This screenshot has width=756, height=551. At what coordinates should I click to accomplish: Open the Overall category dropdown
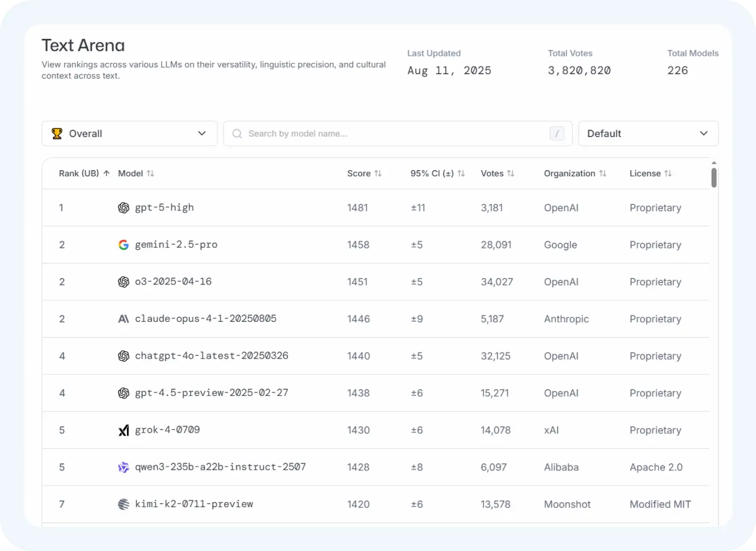(x=130, y=133)
